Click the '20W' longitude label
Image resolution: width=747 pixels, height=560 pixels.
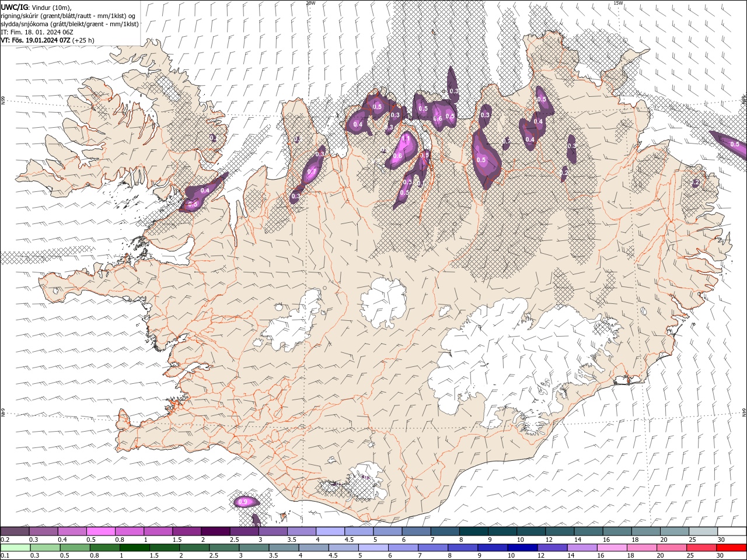coord(310,3)
